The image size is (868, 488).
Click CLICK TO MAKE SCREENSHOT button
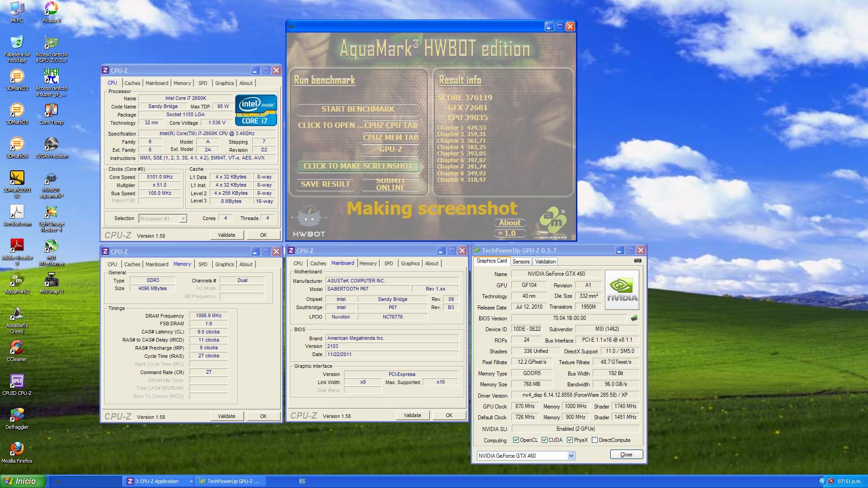pyautogui.click(x=358, y=166)
